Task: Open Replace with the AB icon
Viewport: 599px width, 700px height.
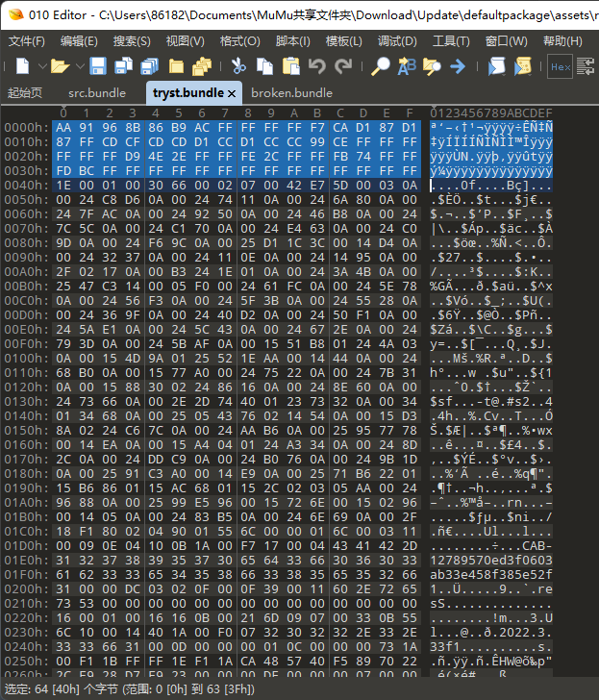Action: click(x=406, y=66)
